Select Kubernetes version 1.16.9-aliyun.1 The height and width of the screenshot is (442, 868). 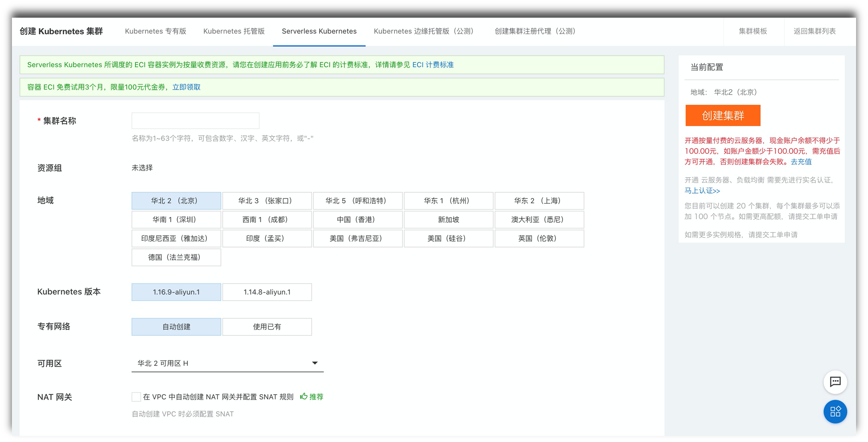(x=176, y=292)
